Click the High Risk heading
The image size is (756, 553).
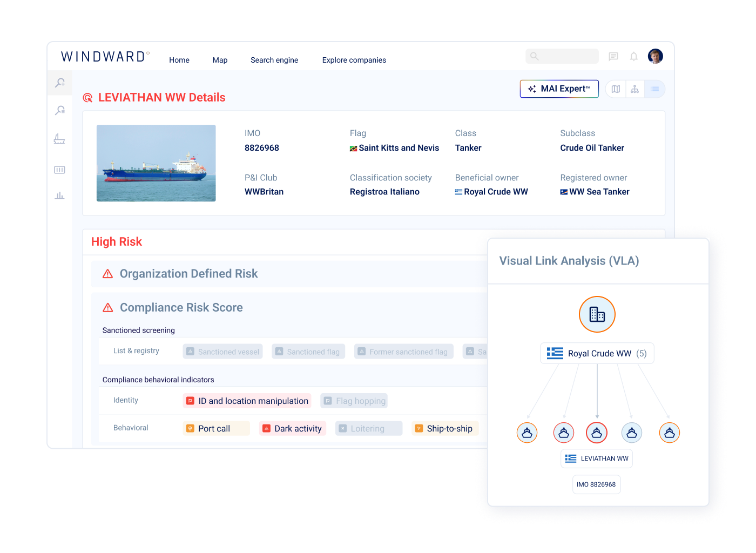[x=117, y=242]
